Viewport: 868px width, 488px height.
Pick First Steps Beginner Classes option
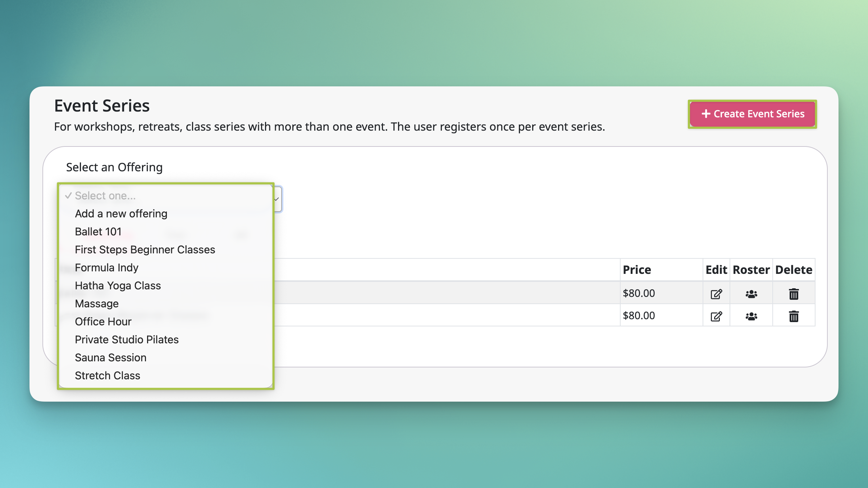(165, 250)
